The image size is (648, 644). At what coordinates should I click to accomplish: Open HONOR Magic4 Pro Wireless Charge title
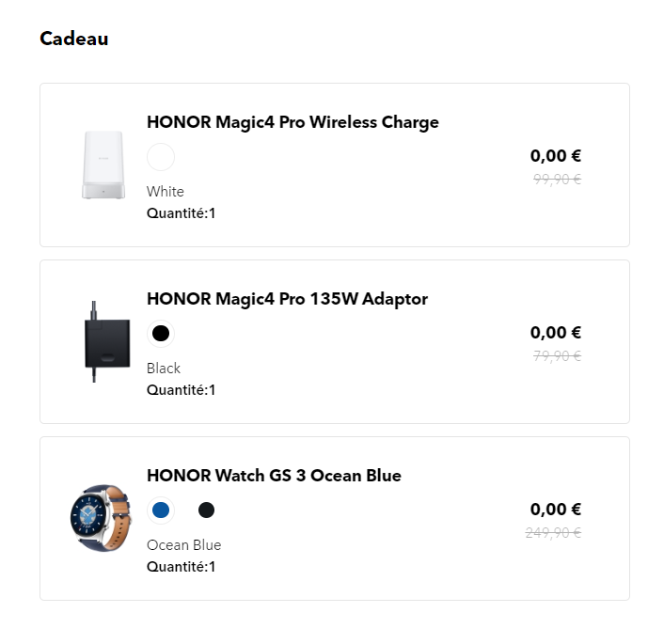point(292,122)
